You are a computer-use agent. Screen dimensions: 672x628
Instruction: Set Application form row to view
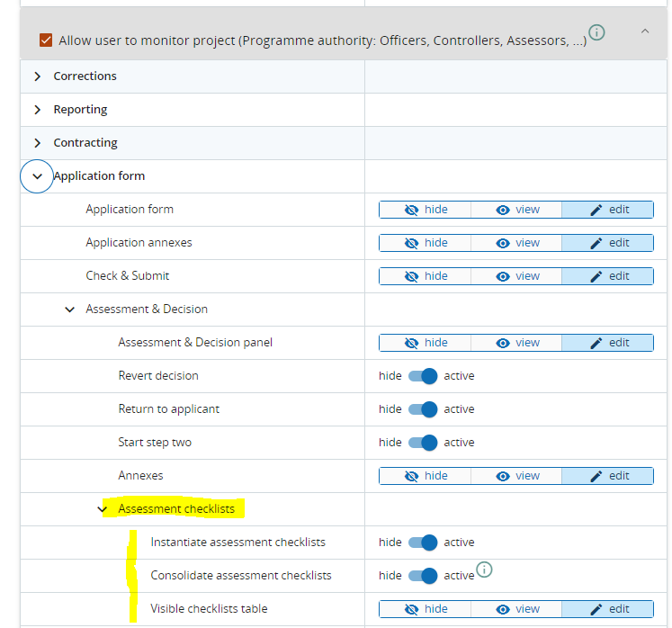click(x=516, y=210)
